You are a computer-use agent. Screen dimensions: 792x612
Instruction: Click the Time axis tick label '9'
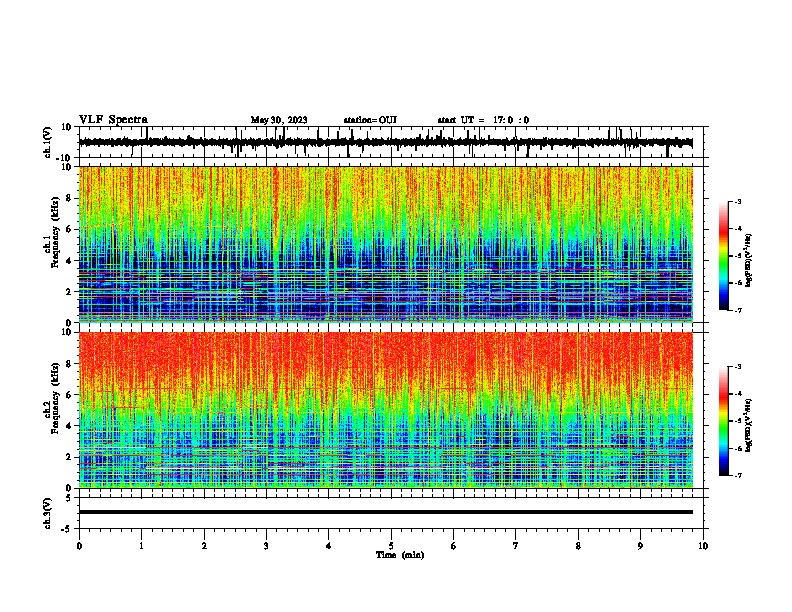coord(640,546)
